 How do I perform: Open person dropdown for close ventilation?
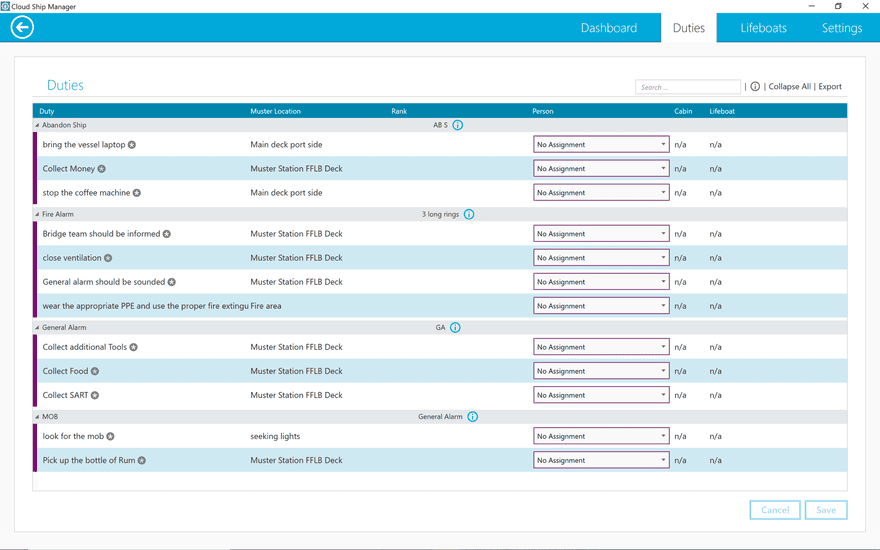(601, 258)
